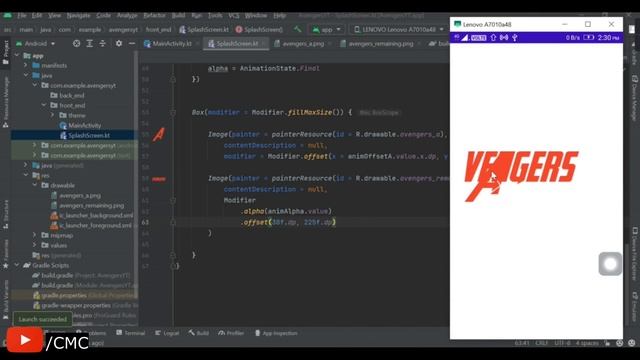Open the Favorites side tool window
The width and height of the screenshot is (640, 360).
pyautogui.click(x=6, y=254)
